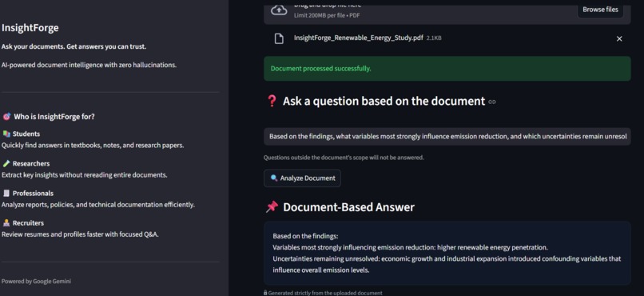Click the magnifier icon in Analyze Document

[274, 178]
